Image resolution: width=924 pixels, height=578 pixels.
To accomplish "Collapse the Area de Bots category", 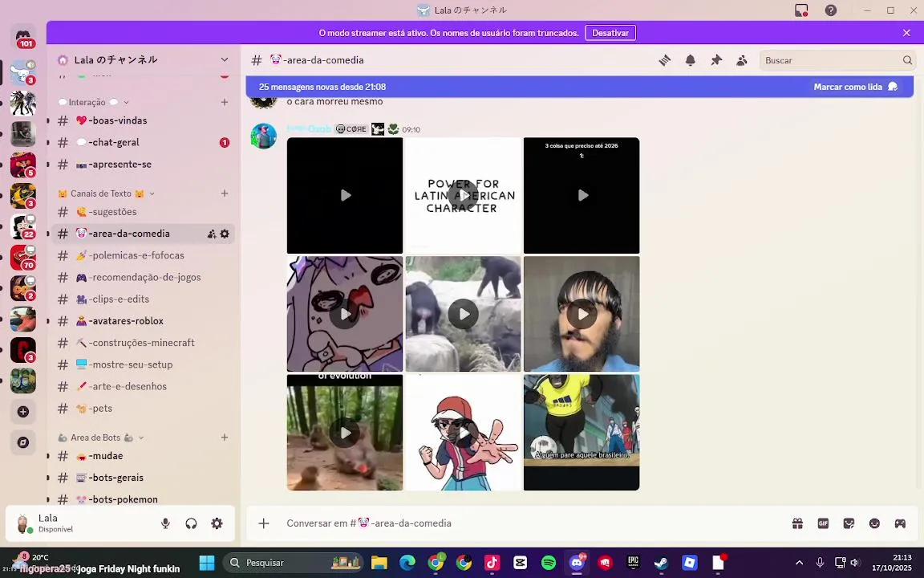I will pyautogui.click(x=141, y=438).
